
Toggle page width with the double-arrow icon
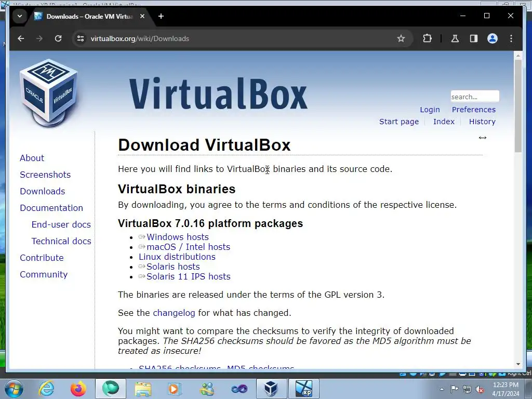pos(483,137)
